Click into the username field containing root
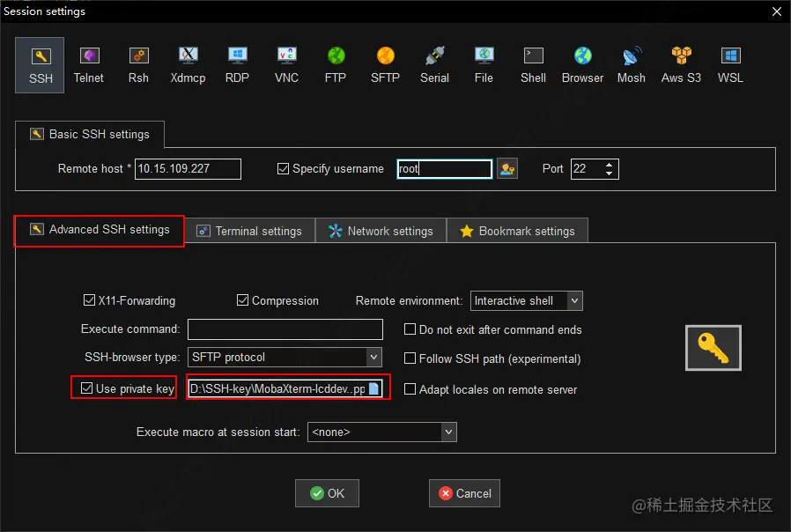The image size is (791, 532). pos(445,168)
